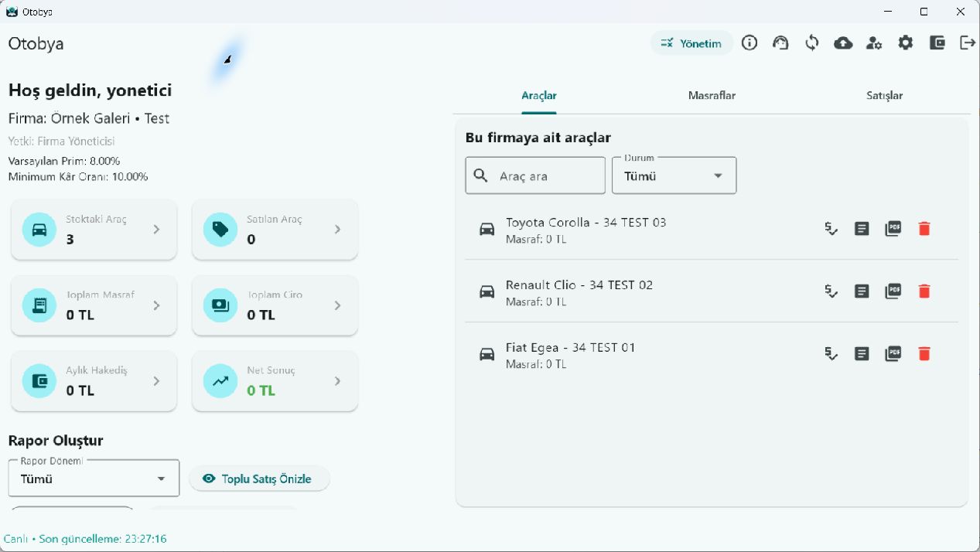Click the Toplu Satış Önizle button
This screenshot has height=552, width=980.
[259, 479]
